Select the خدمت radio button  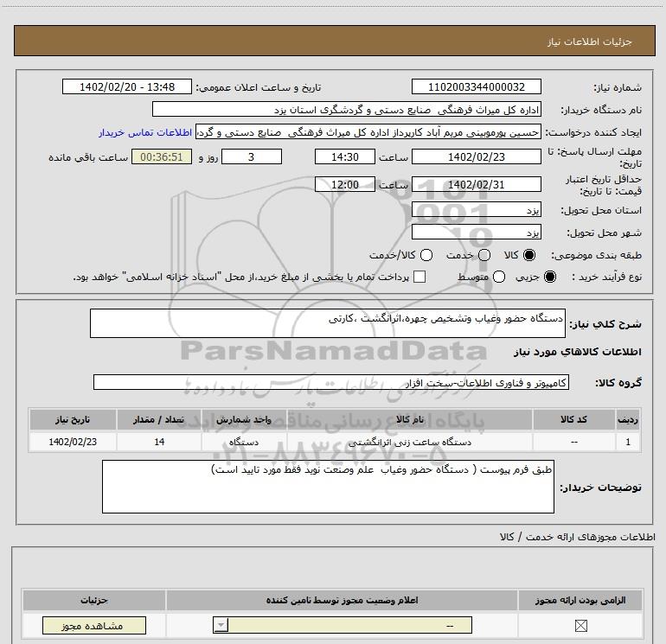[484, 255]
